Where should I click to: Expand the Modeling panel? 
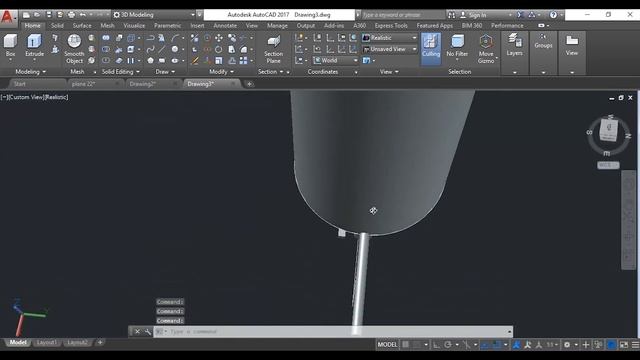click(x=30, y=72)
